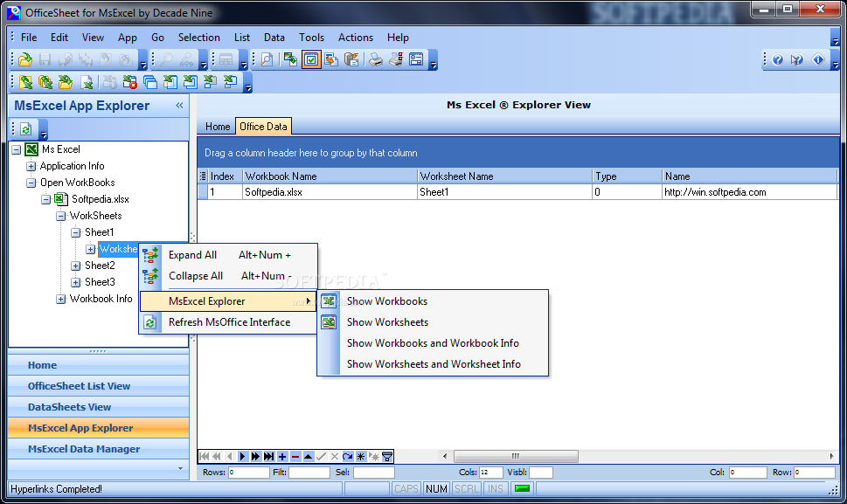Click the green status indicator in status bar

(522, 489)
